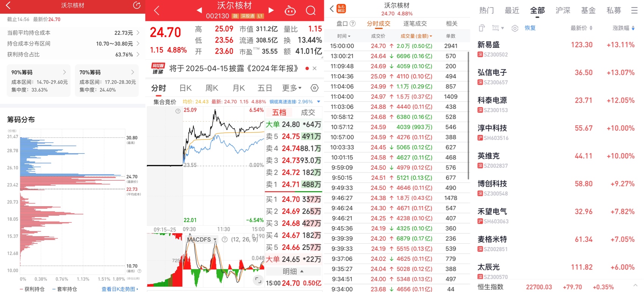
Task: Open the 查看日K走势图 link
Action: click(120, 289)
